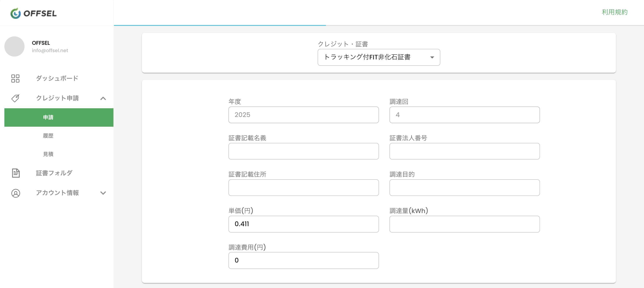Collapse the クレジット申請 section chevron
The image size is (644, 288).
pos(103,98)
